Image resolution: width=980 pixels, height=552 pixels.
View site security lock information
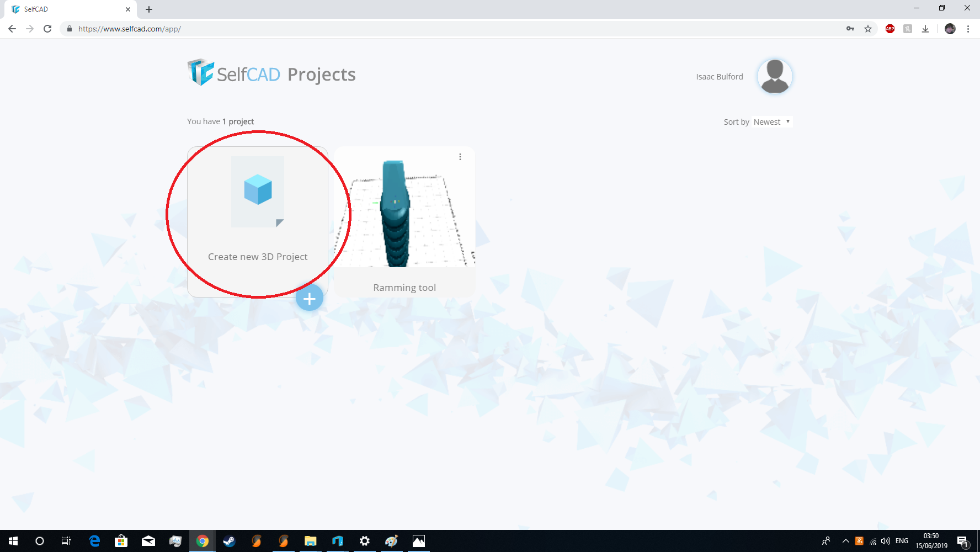click(69, 29)
